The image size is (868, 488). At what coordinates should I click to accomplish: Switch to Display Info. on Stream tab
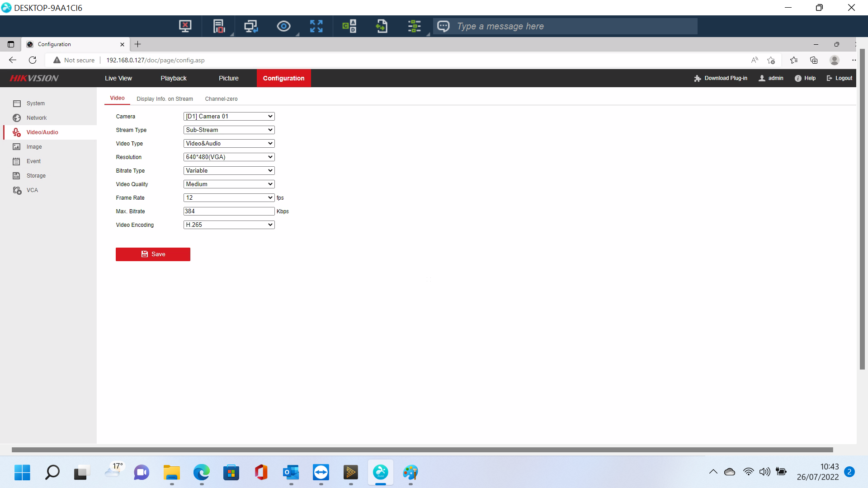165,99
